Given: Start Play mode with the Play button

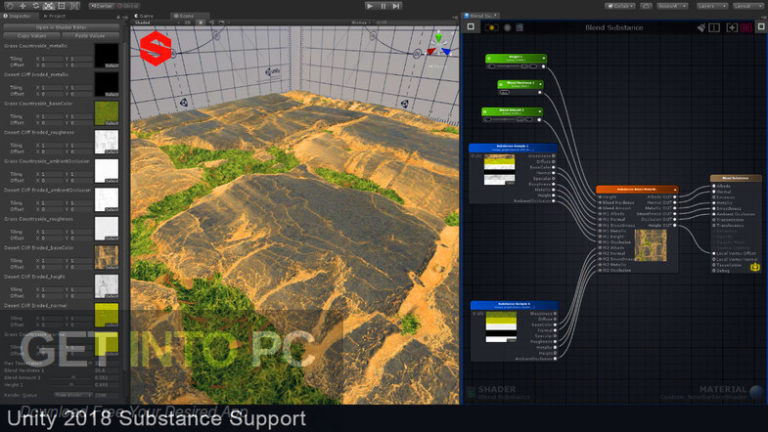Looking at the screenshot, I should point(370,6).
